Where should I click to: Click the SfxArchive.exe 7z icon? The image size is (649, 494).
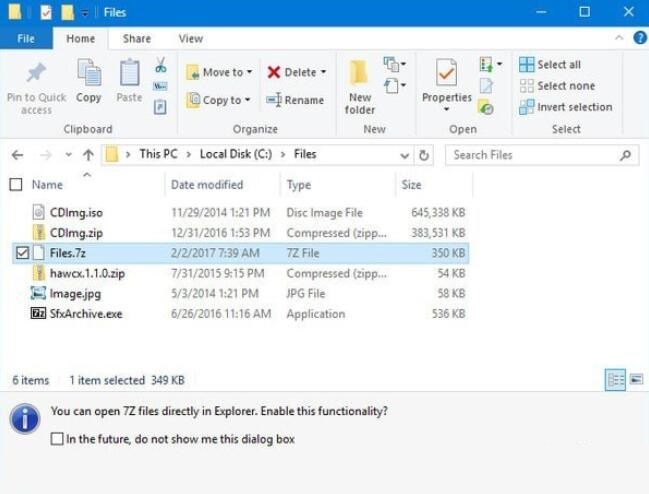[x=38, y=313]
